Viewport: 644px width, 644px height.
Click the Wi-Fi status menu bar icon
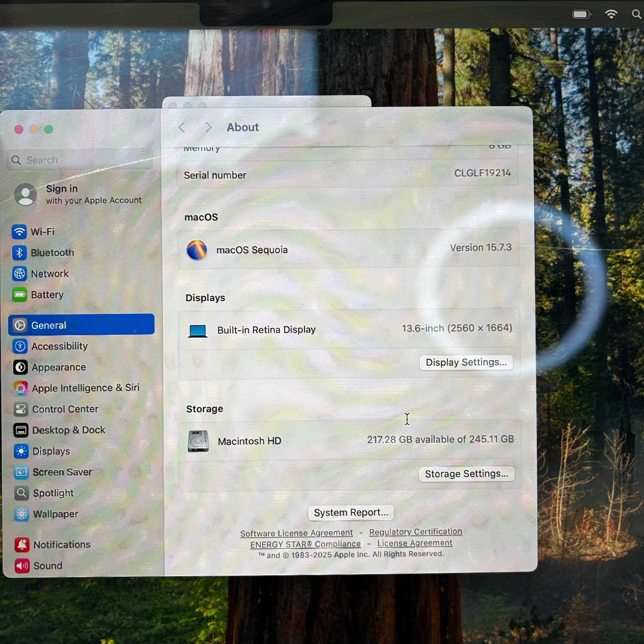[x=611, y=15]
